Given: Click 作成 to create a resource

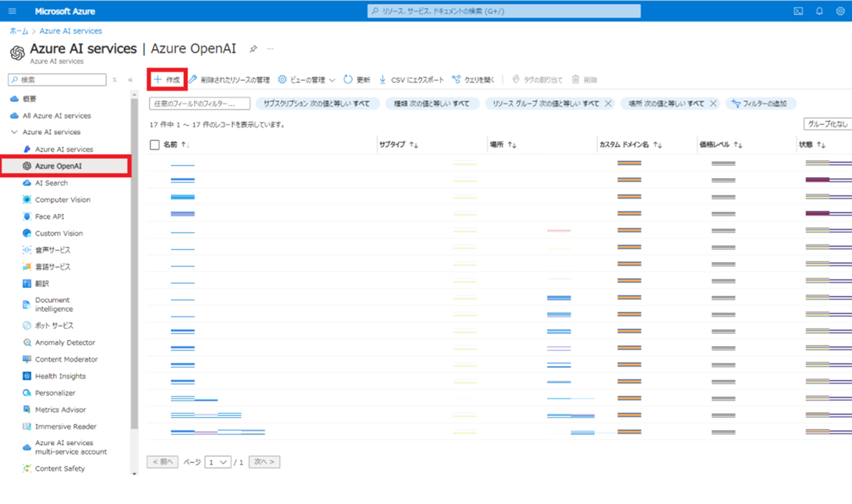Looking at the screenshot, I should pyautogui.click(x=167, y=80).
